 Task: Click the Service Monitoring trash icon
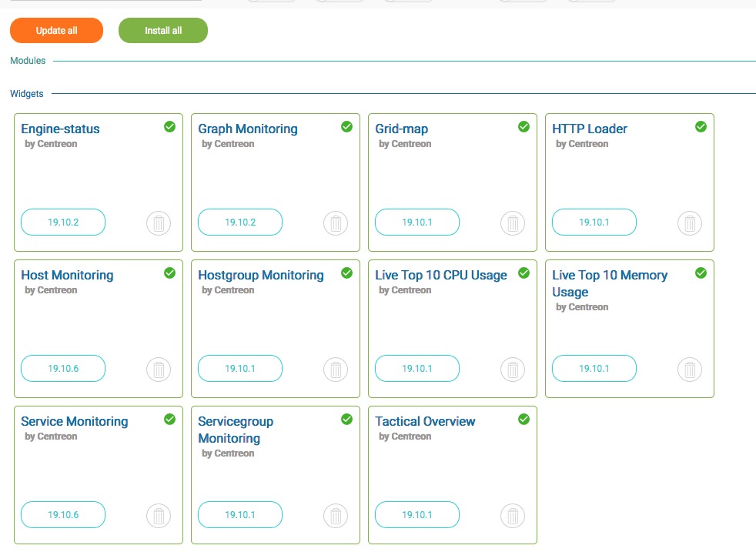(x=159, y=516)
